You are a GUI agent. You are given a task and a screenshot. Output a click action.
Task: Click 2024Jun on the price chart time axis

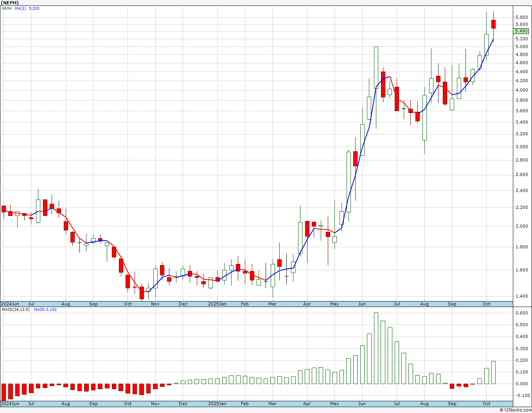10,304
